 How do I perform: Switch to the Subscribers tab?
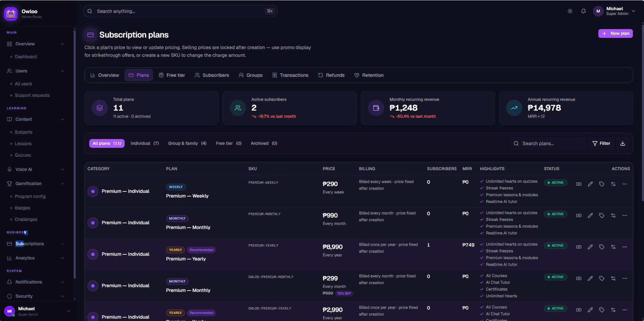click(x=212, y=75)
